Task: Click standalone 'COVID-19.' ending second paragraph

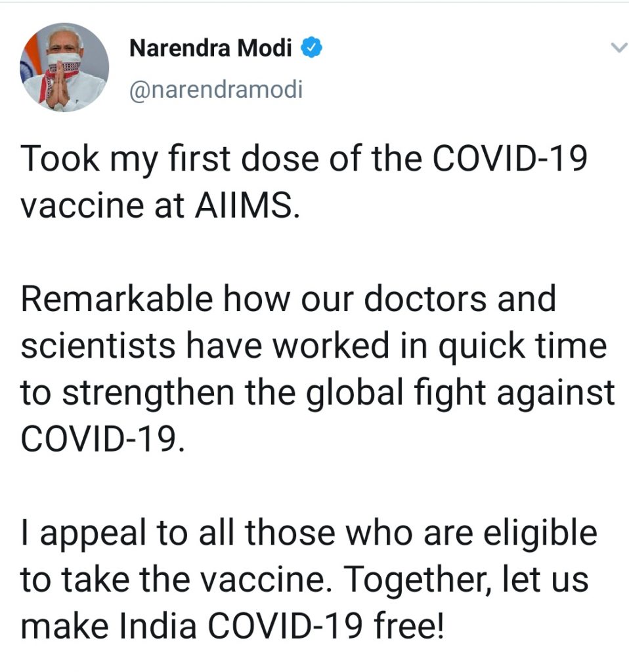Action: (x=103, y=439)
